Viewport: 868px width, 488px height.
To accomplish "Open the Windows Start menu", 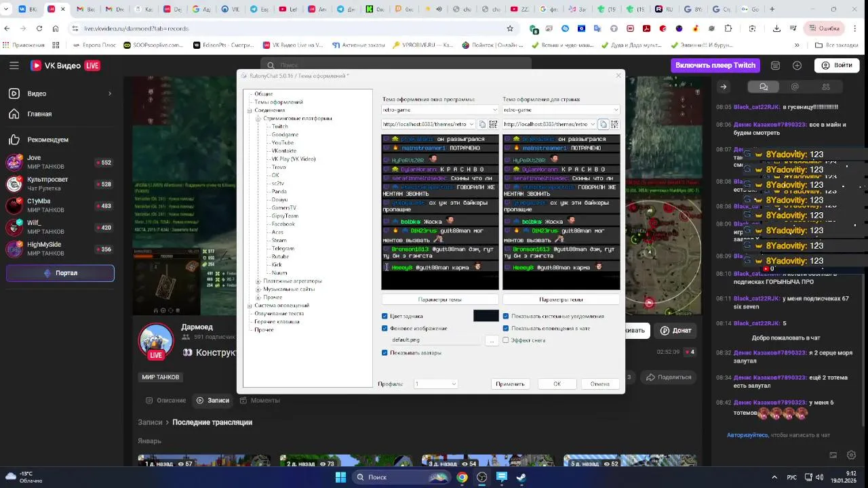I will tap(340, 477).
